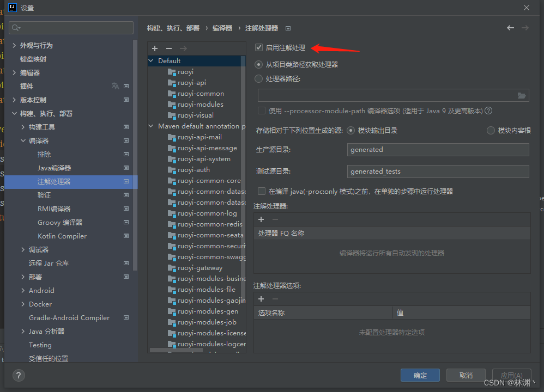The width and height of the screenshot is (544, 392).
Task: Collapse 编译器 subgroup
Action: click(23, 140)
